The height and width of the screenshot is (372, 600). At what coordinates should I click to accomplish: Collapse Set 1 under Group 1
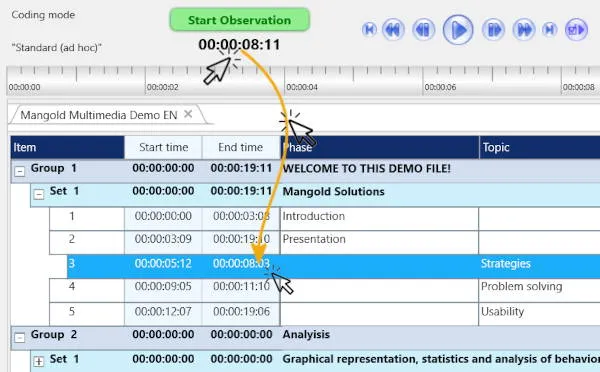pos(39,194)
